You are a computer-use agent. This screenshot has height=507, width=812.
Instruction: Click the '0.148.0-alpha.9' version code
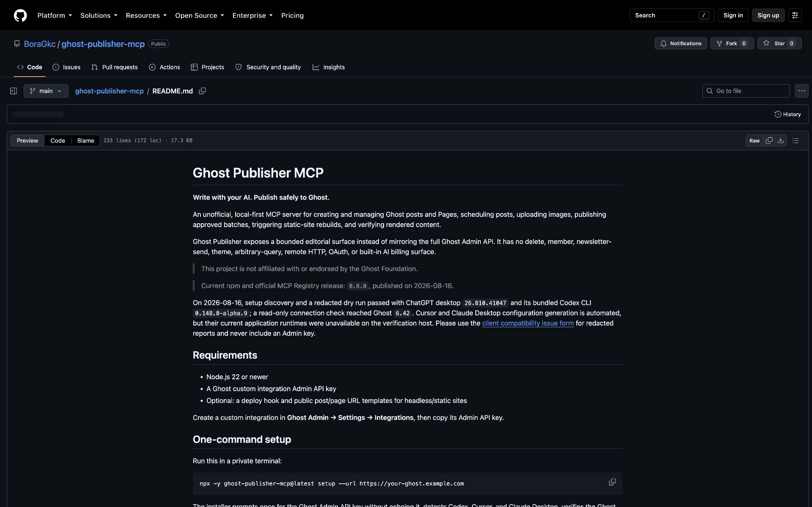(x=221, y=313)
